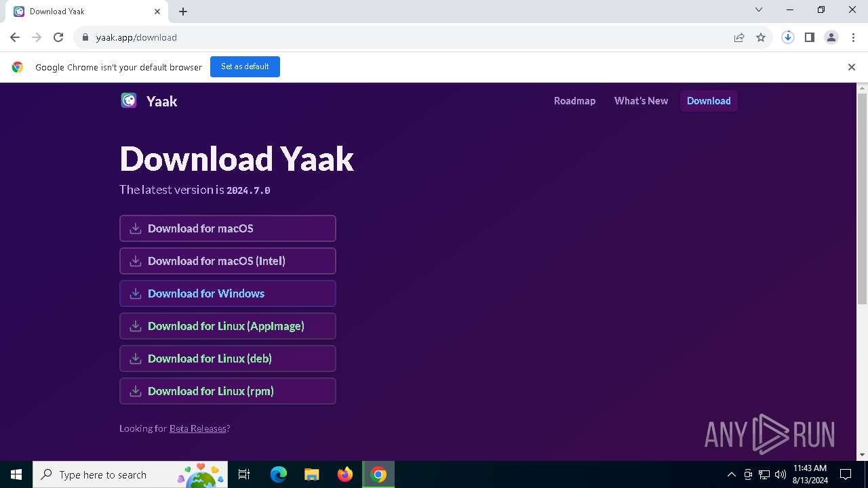Image resolution: width=868 pixels, height=488 pixels.
Task: Open a new browser tab
Action: click(183, 12)
